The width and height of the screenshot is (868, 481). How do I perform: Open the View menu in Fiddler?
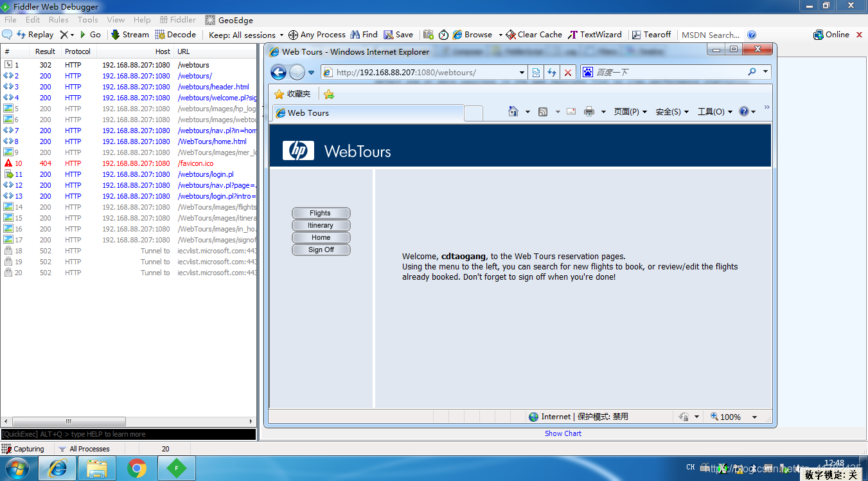(116, 20)
